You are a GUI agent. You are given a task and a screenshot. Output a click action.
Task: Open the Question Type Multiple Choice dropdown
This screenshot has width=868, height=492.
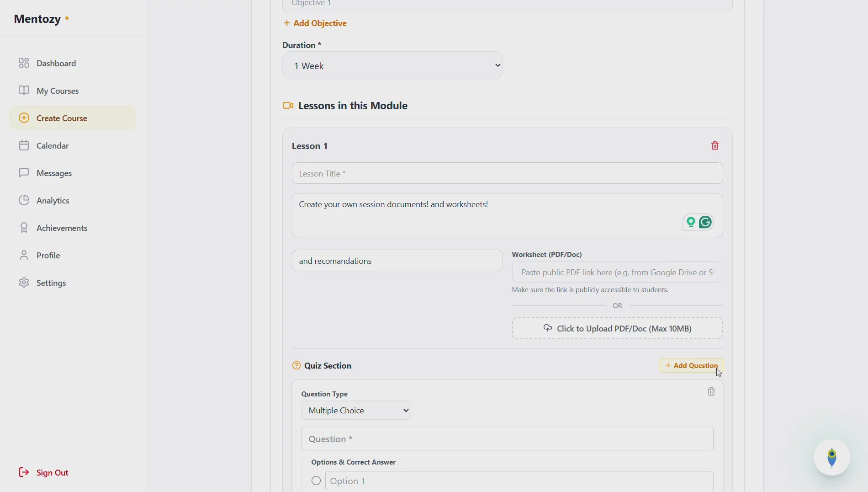coord(356,410)
